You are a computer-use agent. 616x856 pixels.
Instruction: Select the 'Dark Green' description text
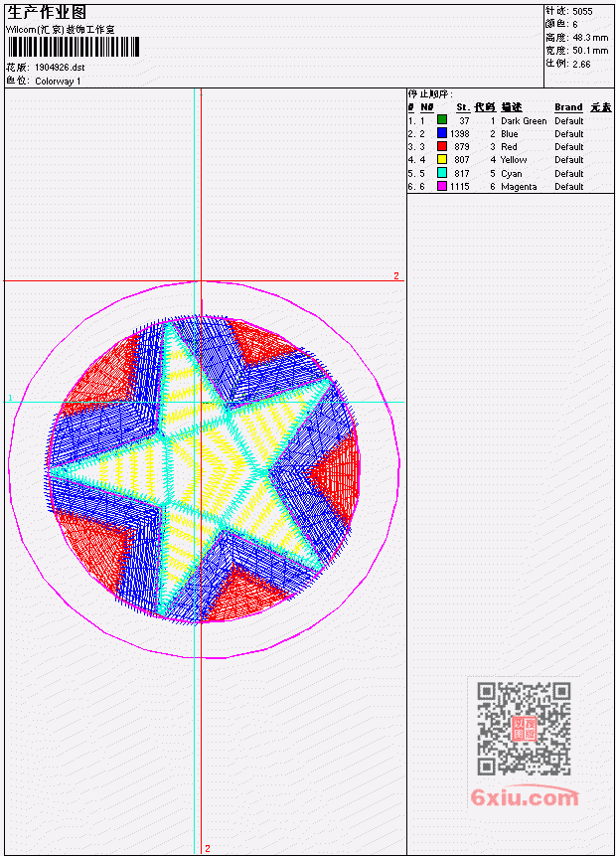tap(524, 120)
